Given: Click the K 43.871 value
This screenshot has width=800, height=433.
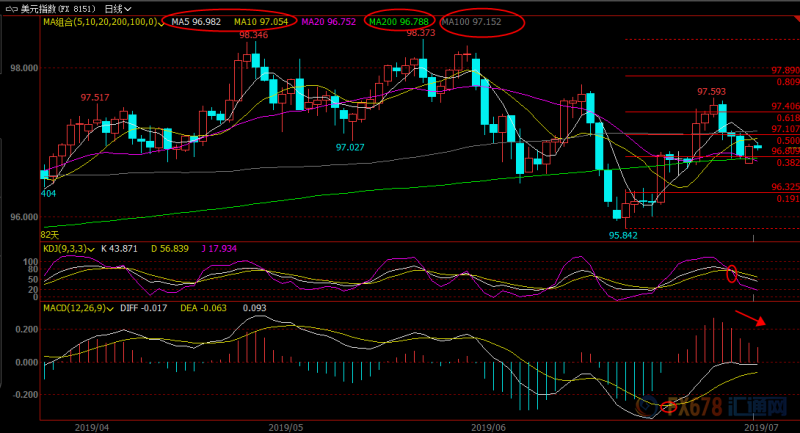Looking at the screenshot, I should click(119, 249).
